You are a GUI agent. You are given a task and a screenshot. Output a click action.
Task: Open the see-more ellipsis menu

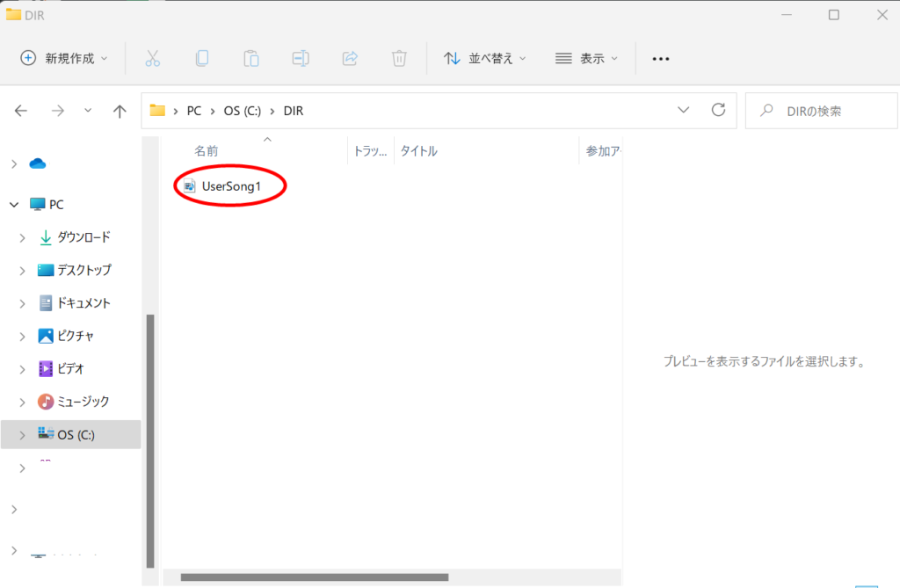pyautogui.click(x=660, y=58)
